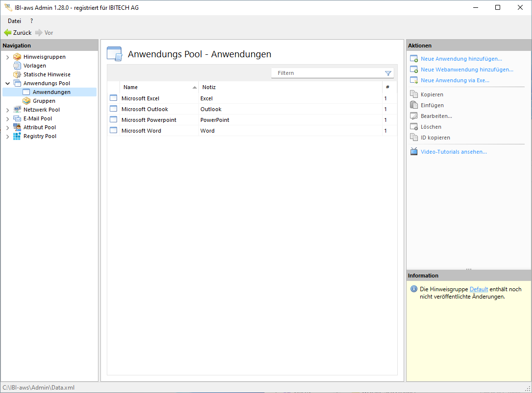The width and height of the screenshot is (532, 393).
Task: Expand the Attribut Pool tree node
Action: click(x=7, y=127)
